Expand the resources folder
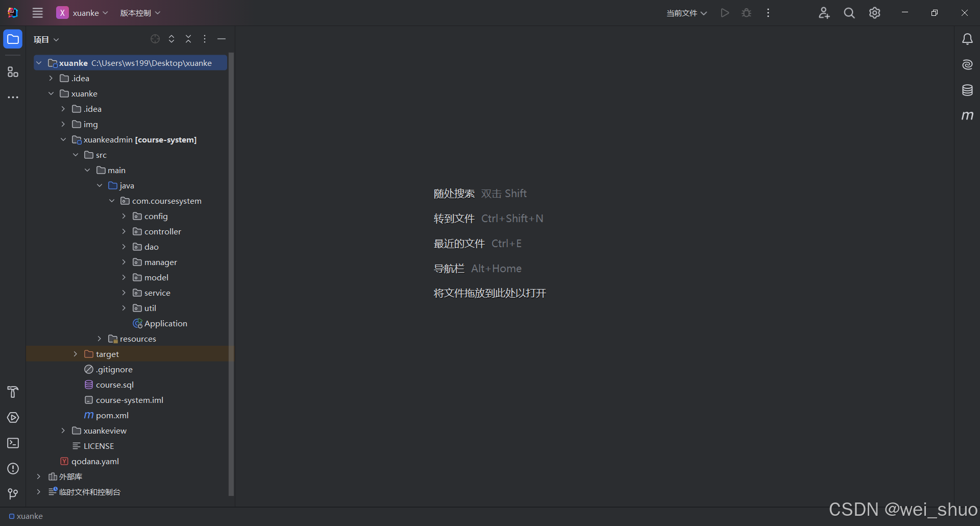Image resolution: width=980 pixels, height=526 pixels. pos(100,339)
